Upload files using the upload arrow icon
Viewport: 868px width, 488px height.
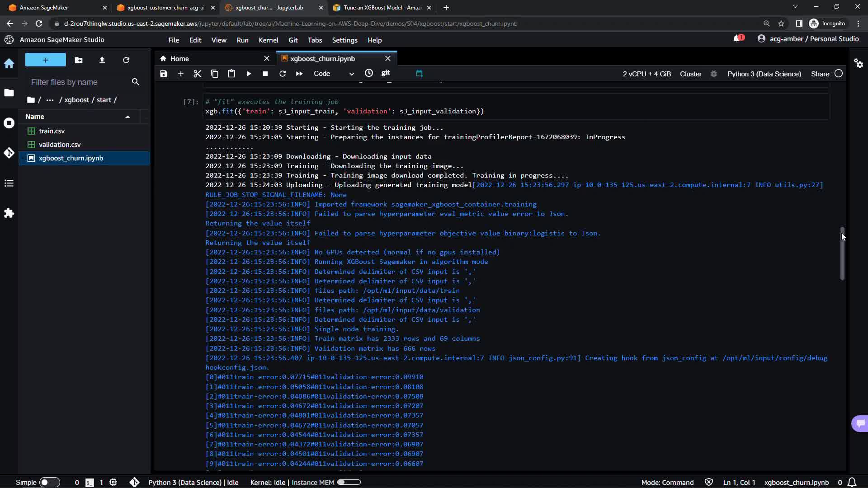pos(102,60)
